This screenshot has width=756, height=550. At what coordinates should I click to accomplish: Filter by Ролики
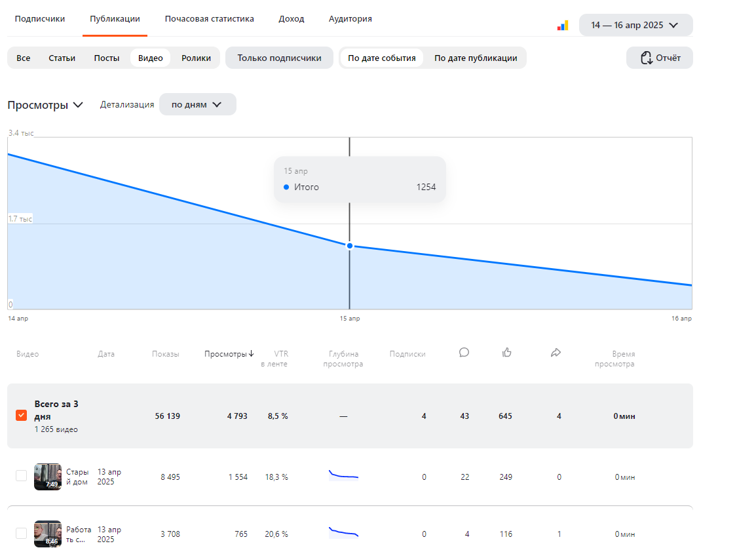pos(196,58)
